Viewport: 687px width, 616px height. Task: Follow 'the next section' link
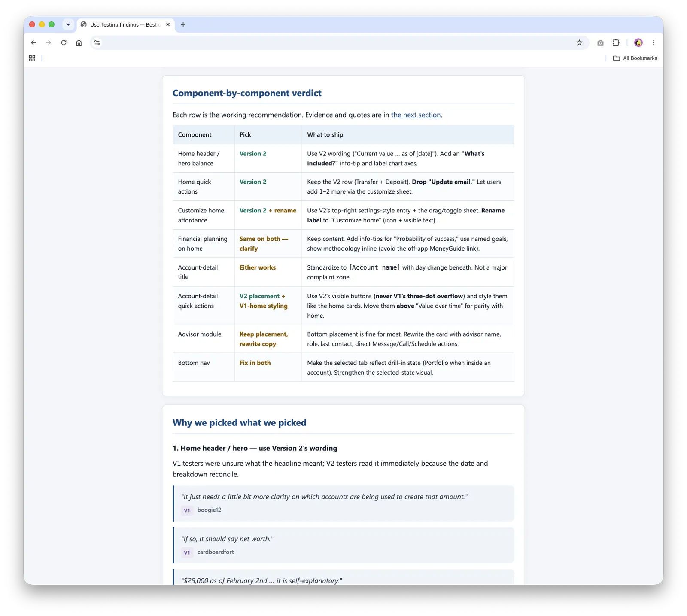pyautogui.click(x=416, y=115)
